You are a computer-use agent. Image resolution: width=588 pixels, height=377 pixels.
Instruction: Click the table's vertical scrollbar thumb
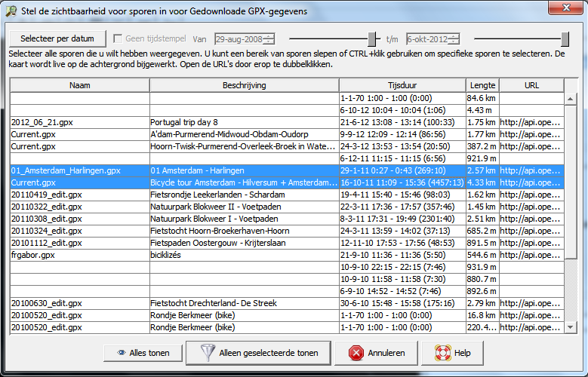[570, 182]
